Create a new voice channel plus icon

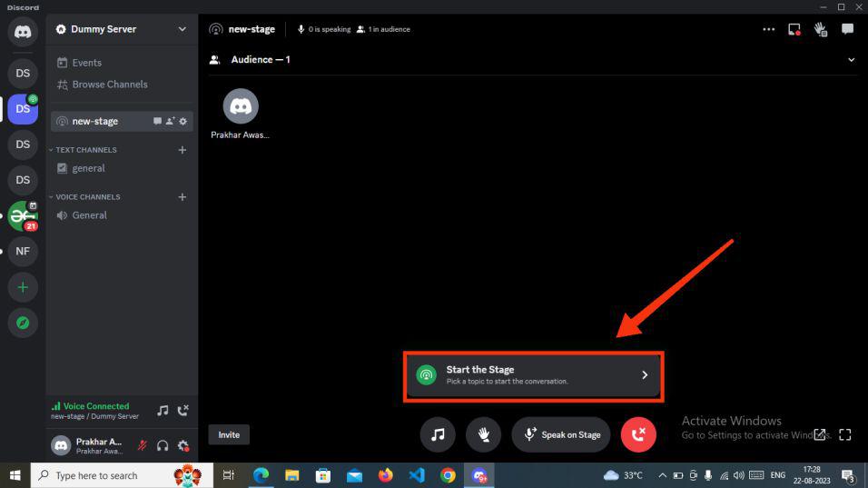pos(182,196)
